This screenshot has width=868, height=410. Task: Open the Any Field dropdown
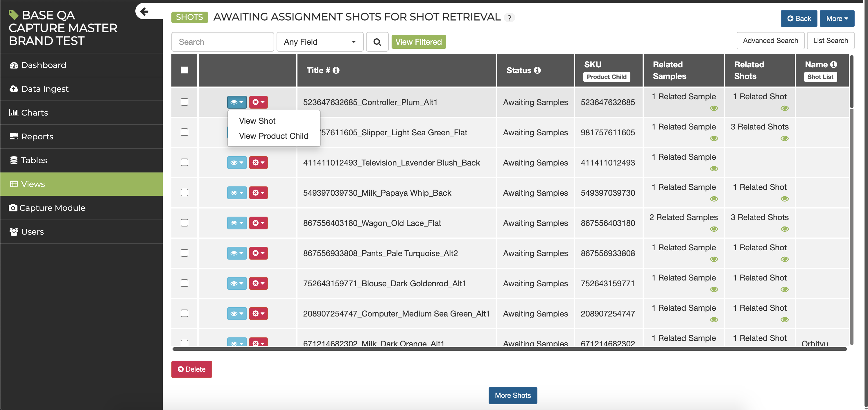click(x=320, y=42)
